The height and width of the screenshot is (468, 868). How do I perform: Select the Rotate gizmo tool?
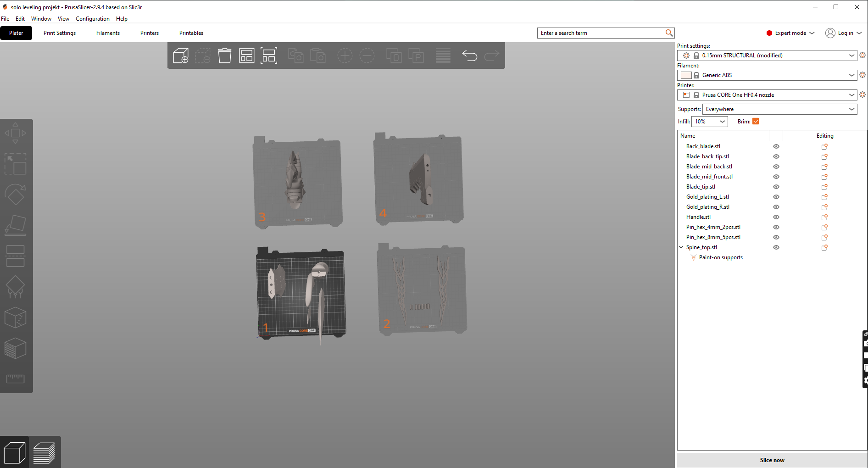pos(15,195)
